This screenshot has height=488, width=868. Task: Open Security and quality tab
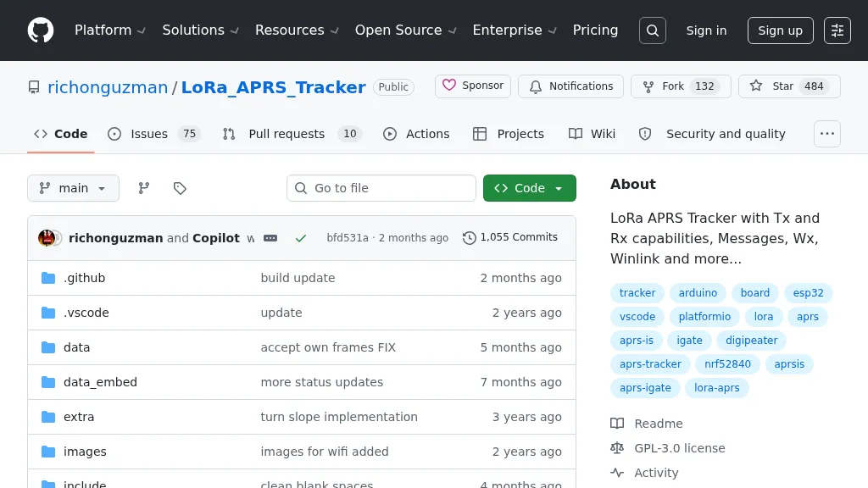click(712, 134)
